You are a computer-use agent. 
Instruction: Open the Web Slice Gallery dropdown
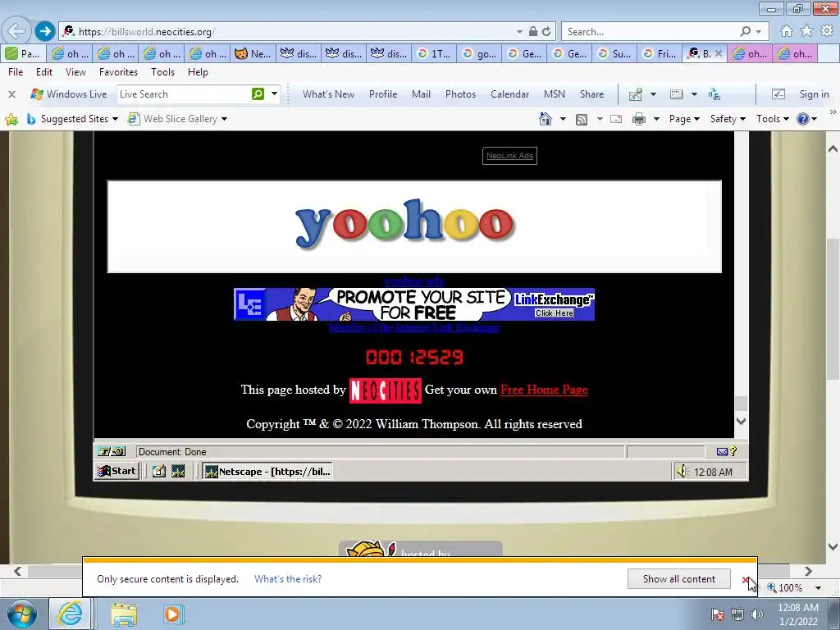tap(177, 119)
